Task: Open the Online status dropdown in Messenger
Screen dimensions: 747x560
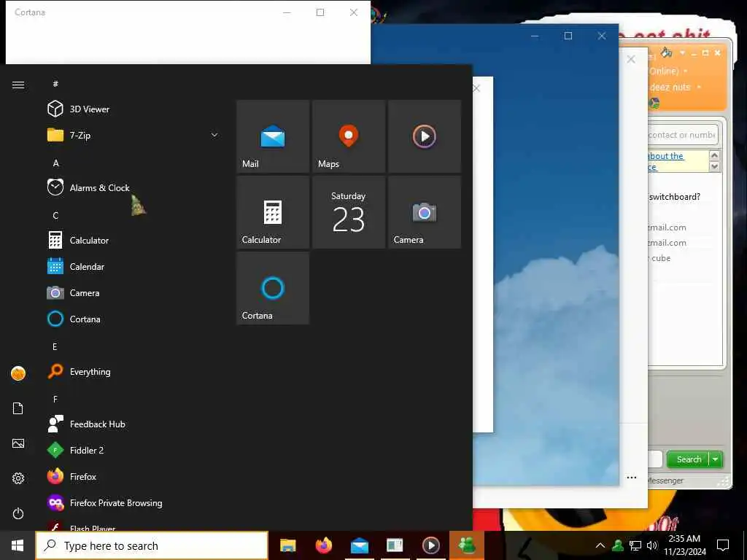Action: click(686, 71)
